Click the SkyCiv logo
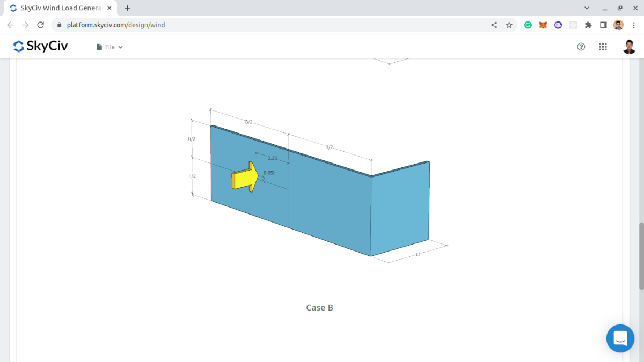Image resolution: width=644 pixels, height=362 pixels. [40, 47]
